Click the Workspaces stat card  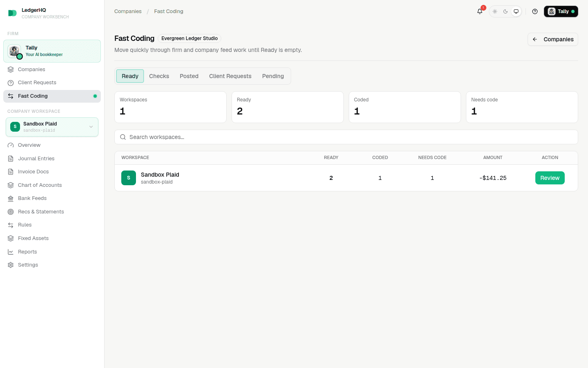tap(170, 107)
